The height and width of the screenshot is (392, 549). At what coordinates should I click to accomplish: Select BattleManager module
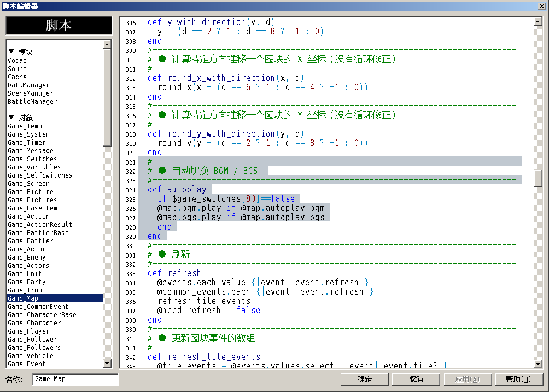pyautogui.click(x=32, y=102)
